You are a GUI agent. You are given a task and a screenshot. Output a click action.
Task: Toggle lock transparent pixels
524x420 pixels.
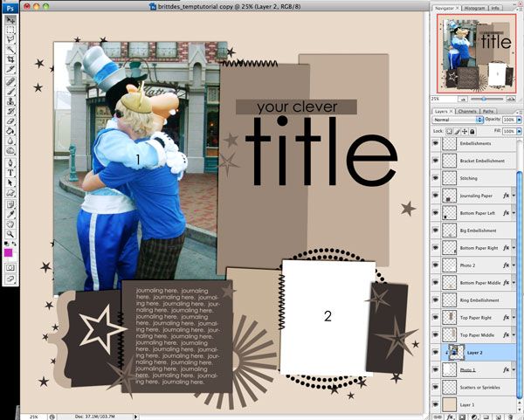click(450, 131)
